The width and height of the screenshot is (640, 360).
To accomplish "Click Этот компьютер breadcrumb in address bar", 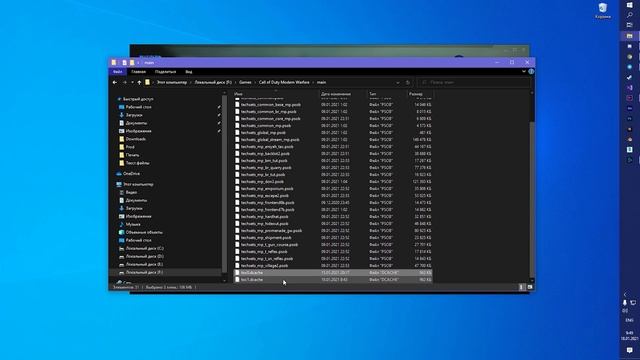I will coord(172,82).
